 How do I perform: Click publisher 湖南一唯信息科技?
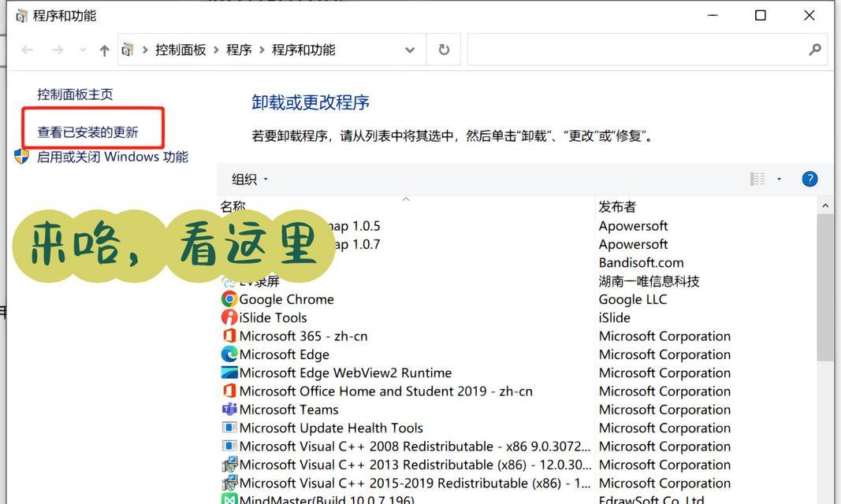coord(649,281)
